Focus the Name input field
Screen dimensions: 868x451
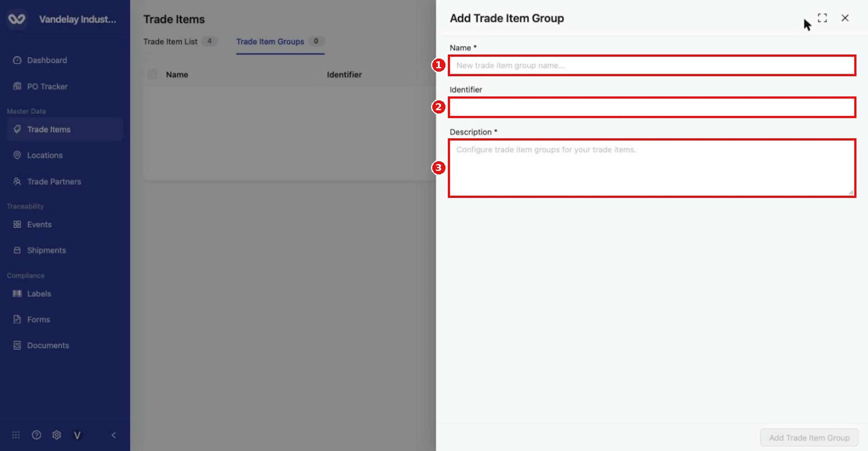652,65
